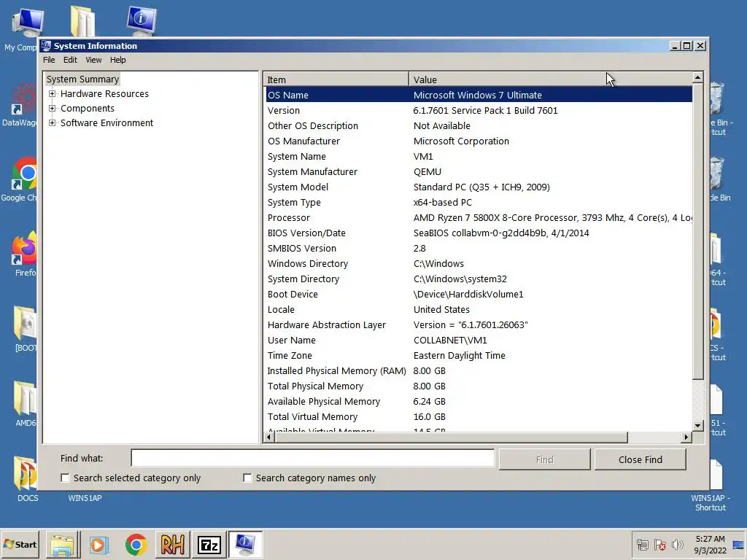Screen dimensions: 747x560
Task: Open the Resource Hacker RH taskbar icon
Action: (x=172, y=545)
